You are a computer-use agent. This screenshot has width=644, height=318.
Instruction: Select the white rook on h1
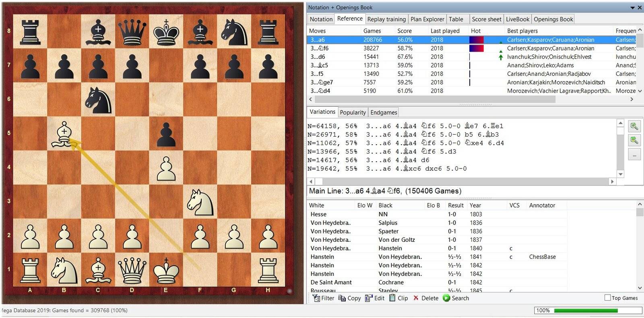[x=268, y=270]
